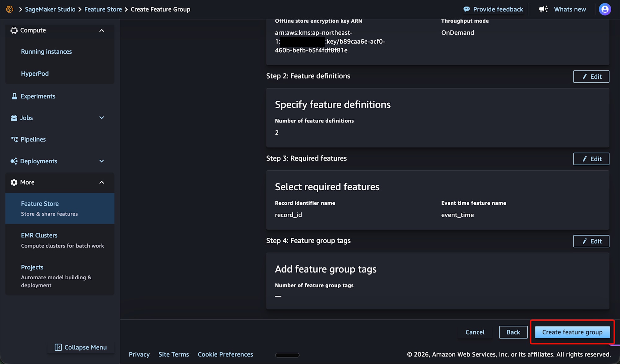
Task: Open the user profile avatar
Action: 605,9
